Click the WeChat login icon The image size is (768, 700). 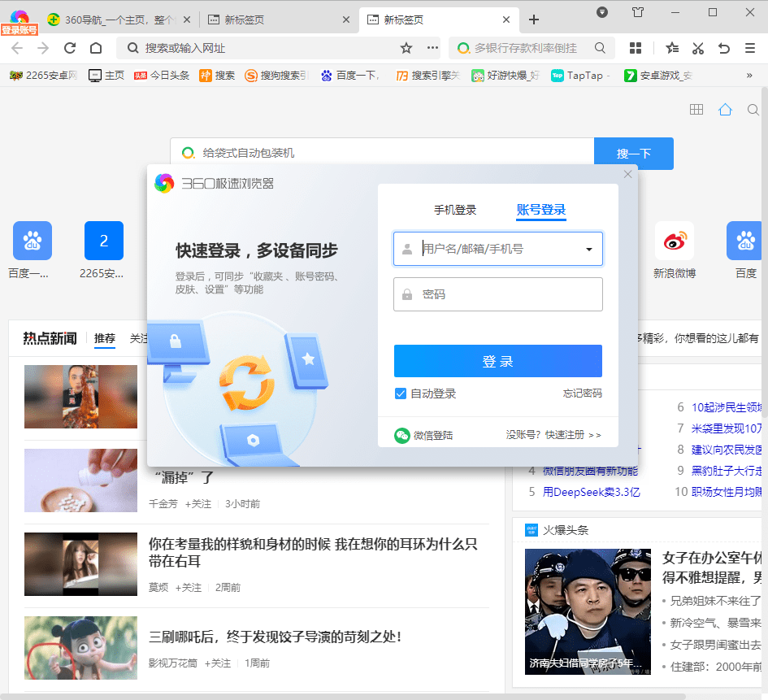pyautogui.click(x=401, y=436)
